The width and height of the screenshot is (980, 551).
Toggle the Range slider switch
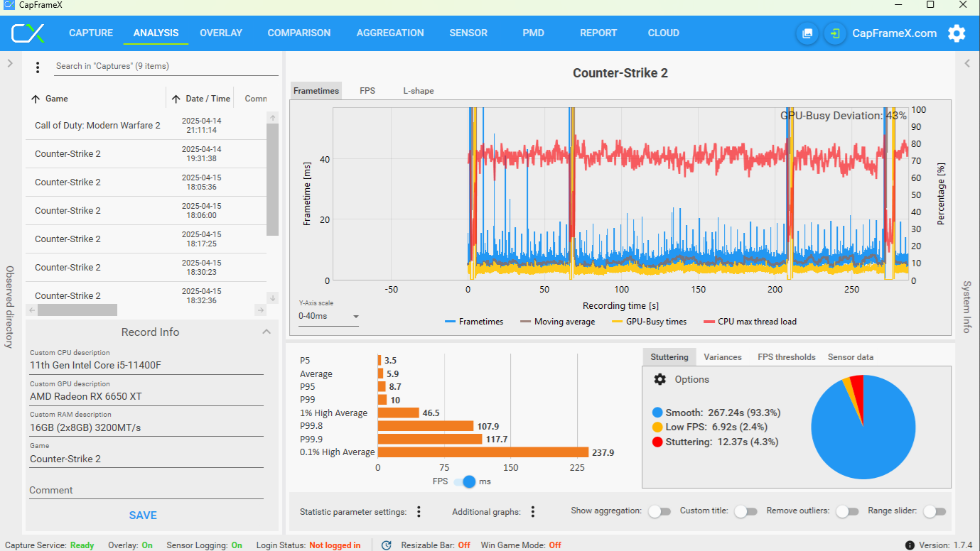pos(935,511)
